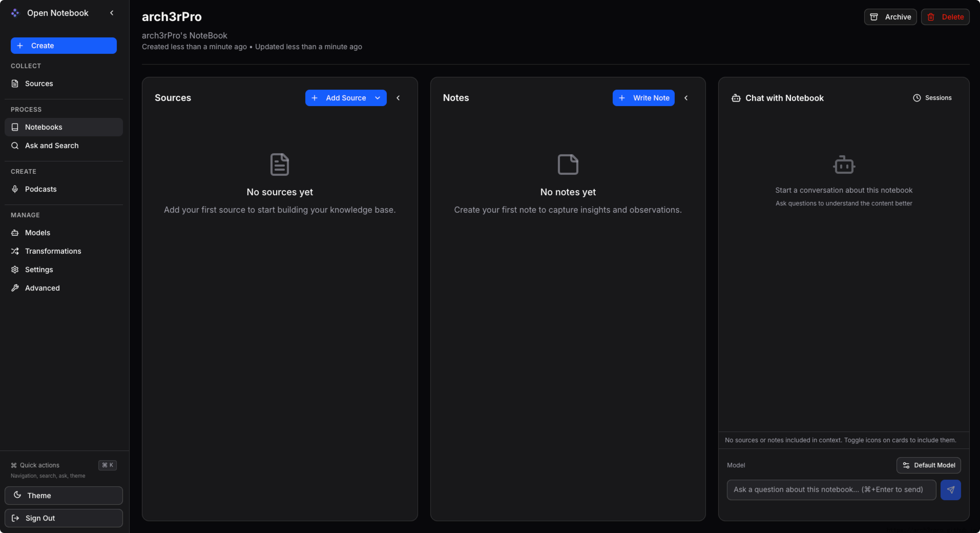Image resolution: width=980 pixels, height=533 pixels.
Task: Collapse the left sidebar chevron
Action: (112, 13)
